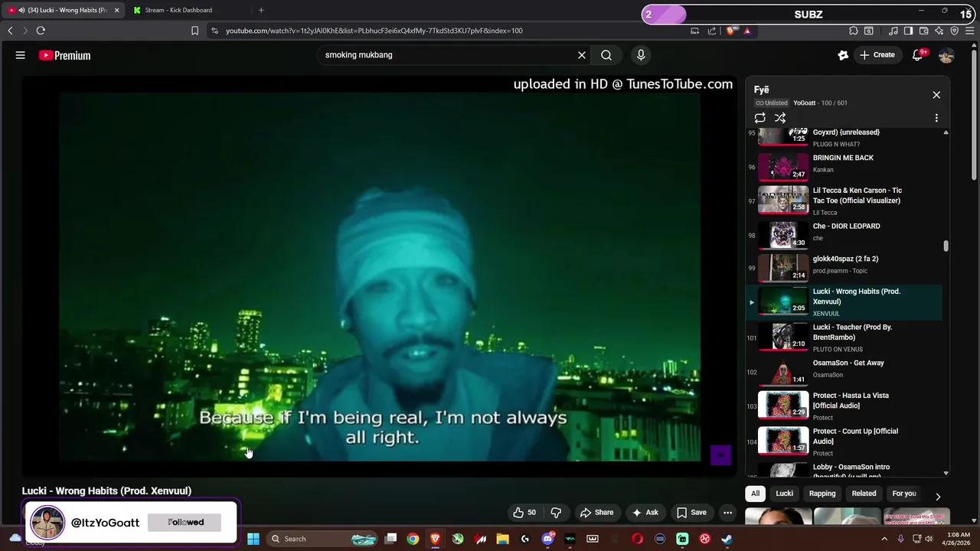Image resolution: width=980 pixels, height=551 pixels.
Task: Play BRINGIN ME BACK from playlist
Action: coord(844,166)
